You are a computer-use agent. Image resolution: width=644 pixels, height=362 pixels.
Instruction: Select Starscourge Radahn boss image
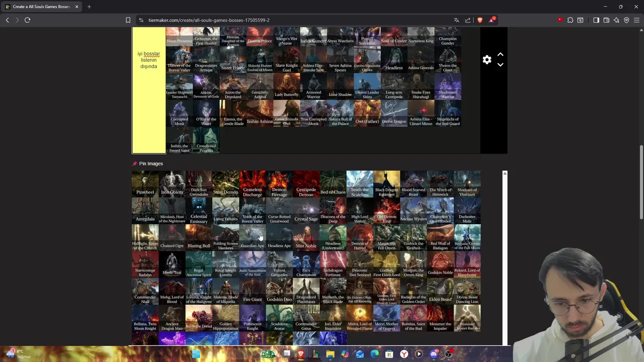tap(145, 264)
